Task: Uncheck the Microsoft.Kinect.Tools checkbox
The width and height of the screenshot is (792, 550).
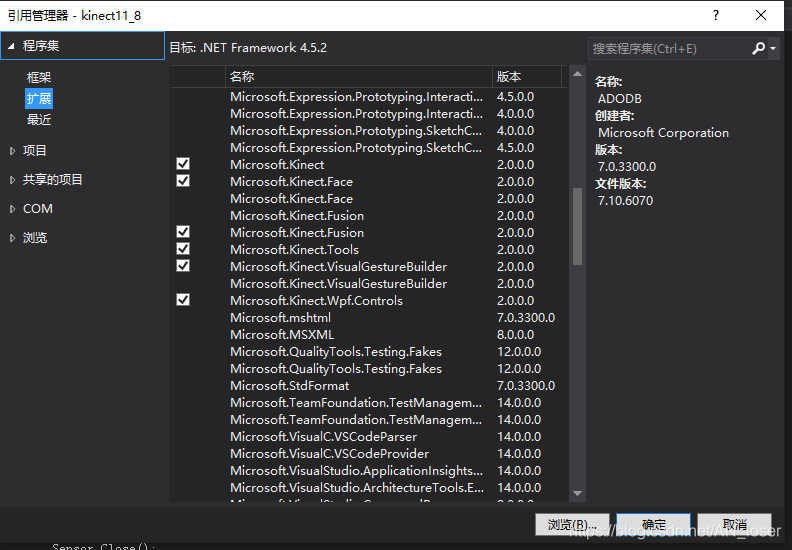Action: tap(183, 249)
